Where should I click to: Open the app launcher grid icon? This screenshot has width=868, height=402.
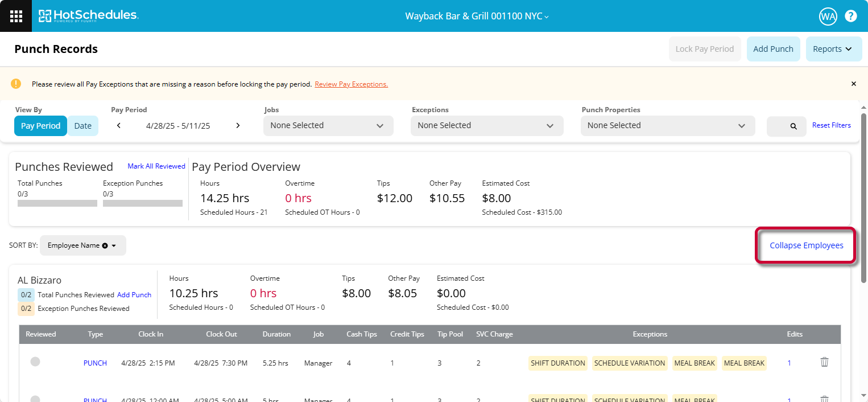pos(16,16)
